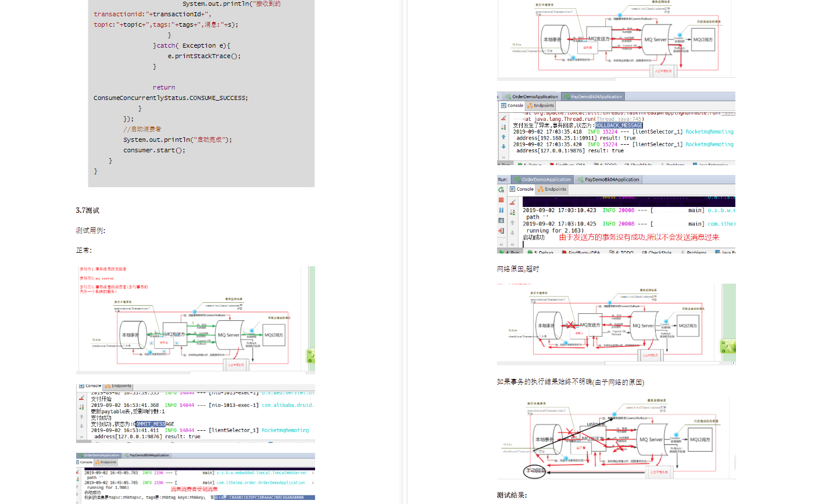Image resolution: width=815 pixels, height=504 pixels.
Task: Click the highlighted message id text at bottom left
Action: click(x=264, y=498)
